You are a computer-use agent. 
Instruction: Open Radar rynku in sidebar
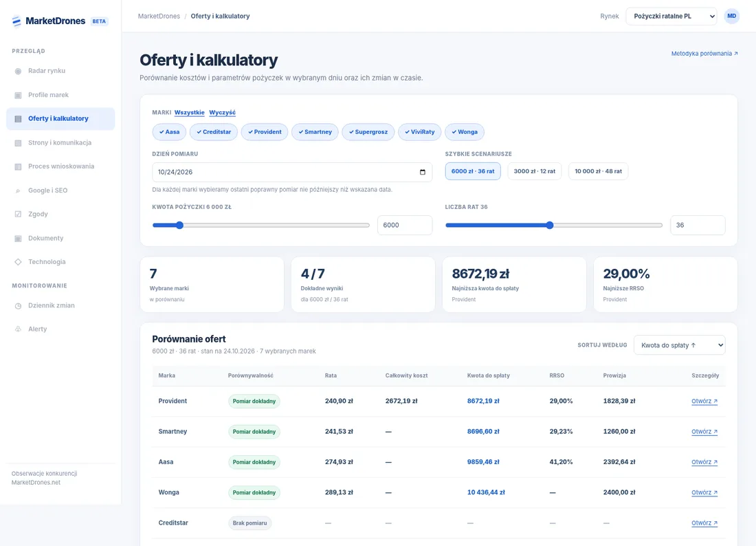pyautogui.click(x=60, y=71)
